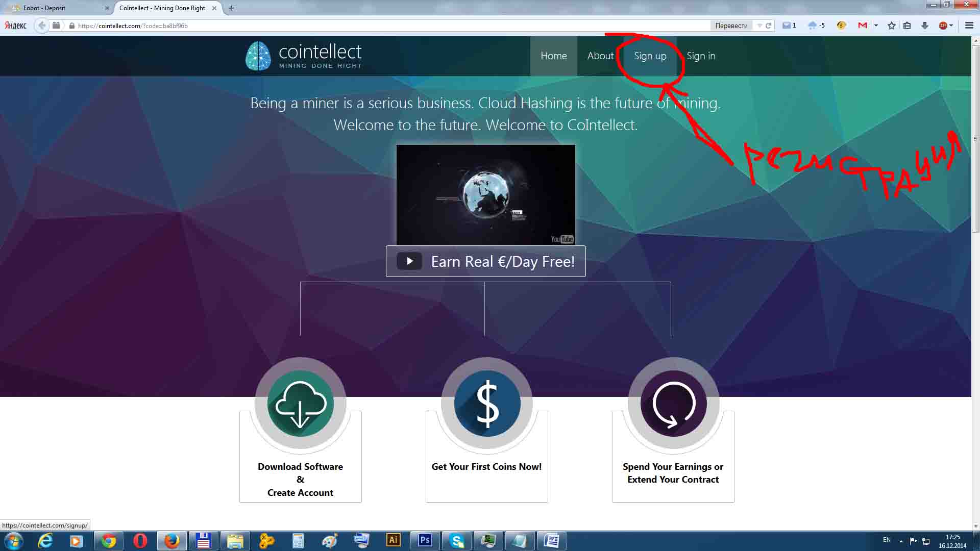Open the floppy disk app in taskbar
Image resolution: width=980 pixels, height=551 pixels.
click(203, 541)
